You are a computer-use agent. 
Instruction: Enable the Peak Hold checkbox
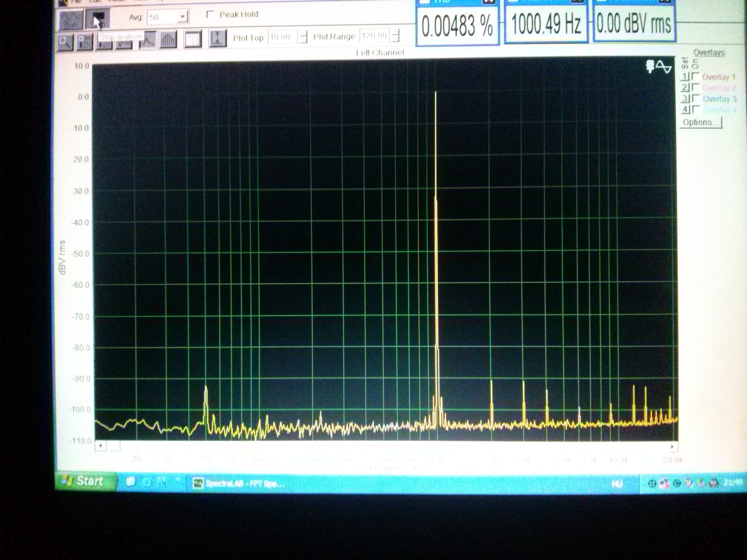click(210, 15)
